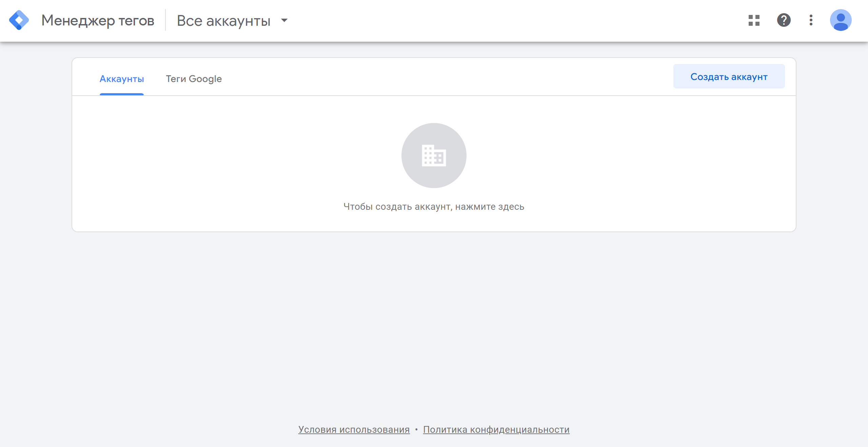Click the user profile avatar
The height and width of the screenshot is (447, 868).
click(x=841, y=20)
